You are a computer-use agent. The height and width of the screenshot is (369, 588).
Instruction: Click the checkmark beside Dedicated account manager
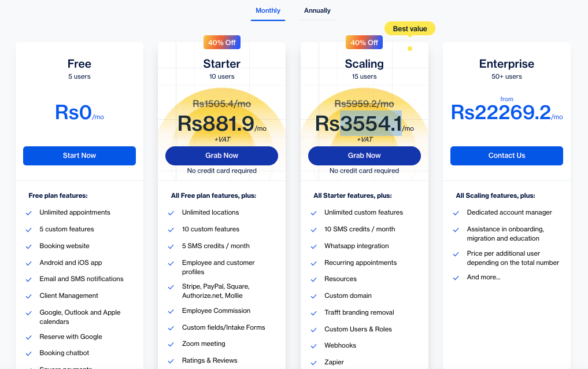point(456,213)
